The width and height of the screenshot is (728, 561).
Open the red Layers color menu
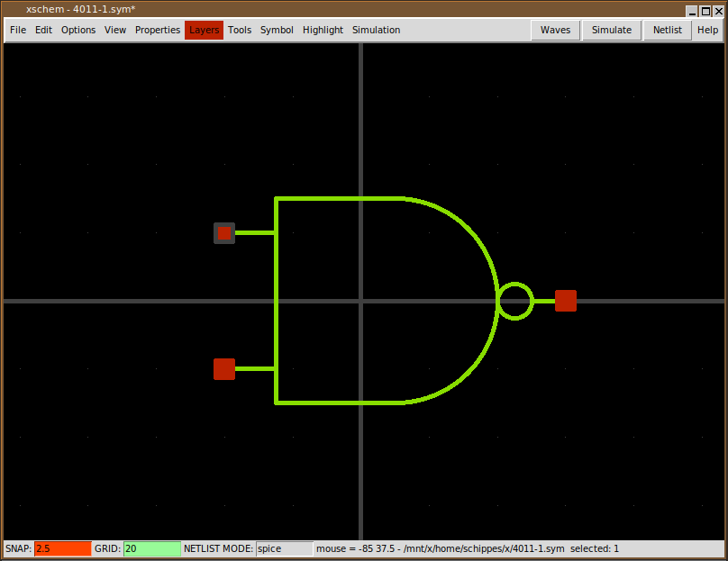(x=204, y=30)
